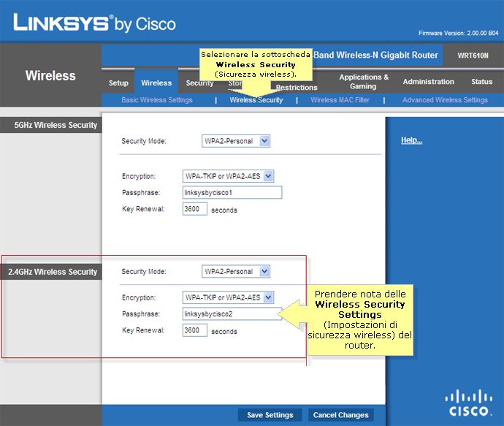This screenshot has width=504, height=426.
Task: Select the Wireless Security subtab
Action: tap(256, 100)
